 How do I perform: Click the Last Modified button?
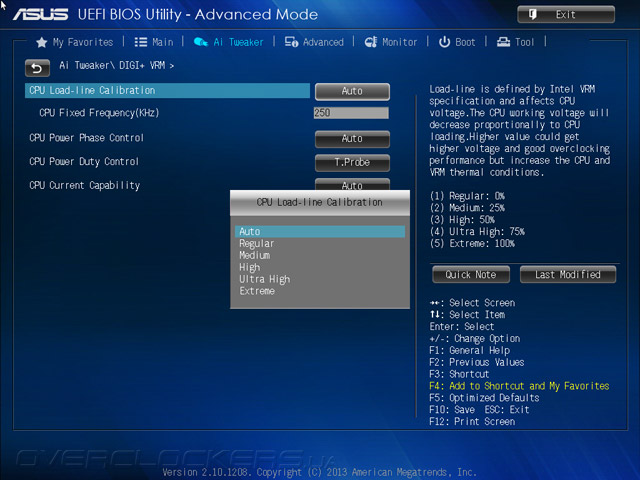568,275
